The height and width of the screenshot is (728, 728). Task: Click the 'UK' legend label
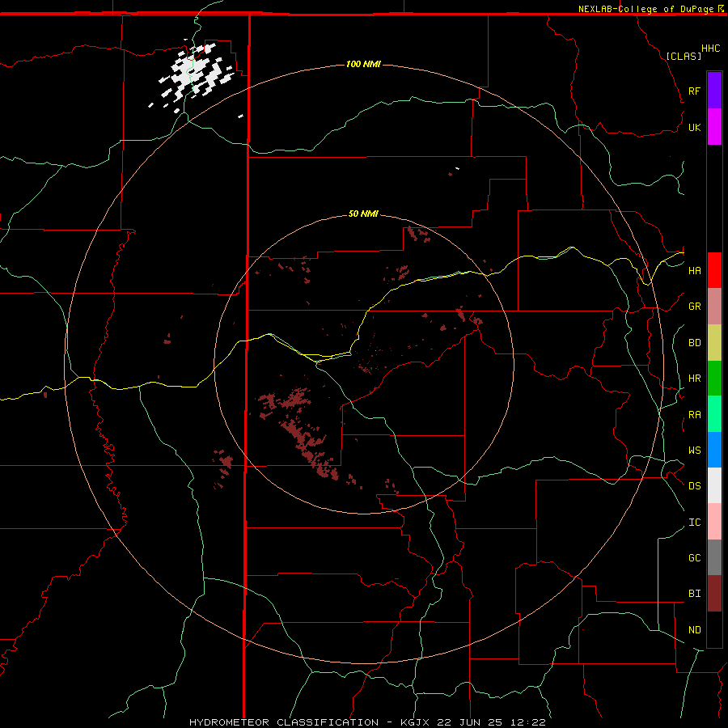694,127
